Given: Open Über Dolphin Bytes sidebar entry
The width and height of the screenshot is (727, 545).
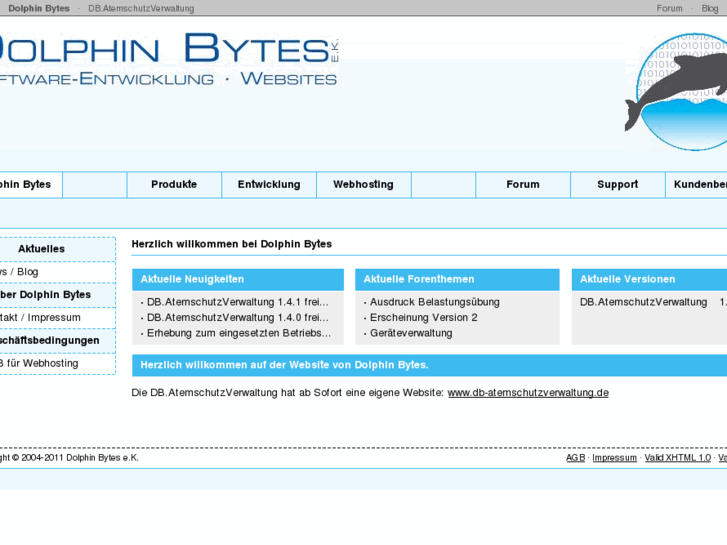Looking at the screenshot, I should 57,295.
